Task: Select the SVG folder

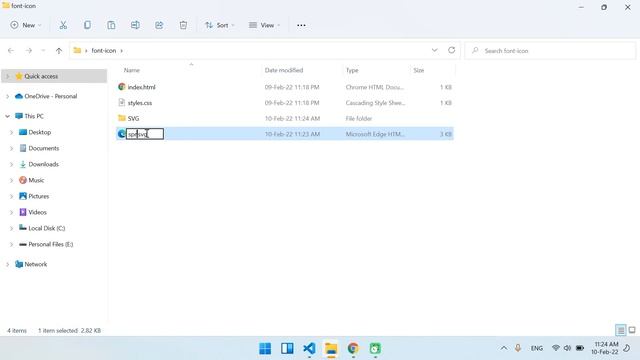Action: click(133, 118)
